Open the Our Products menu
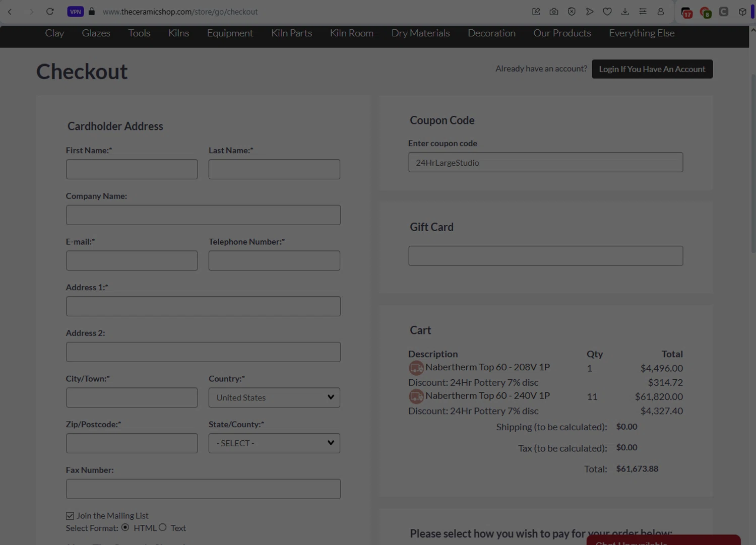Viewport: 756px width, 545px height. coord(562,33)
